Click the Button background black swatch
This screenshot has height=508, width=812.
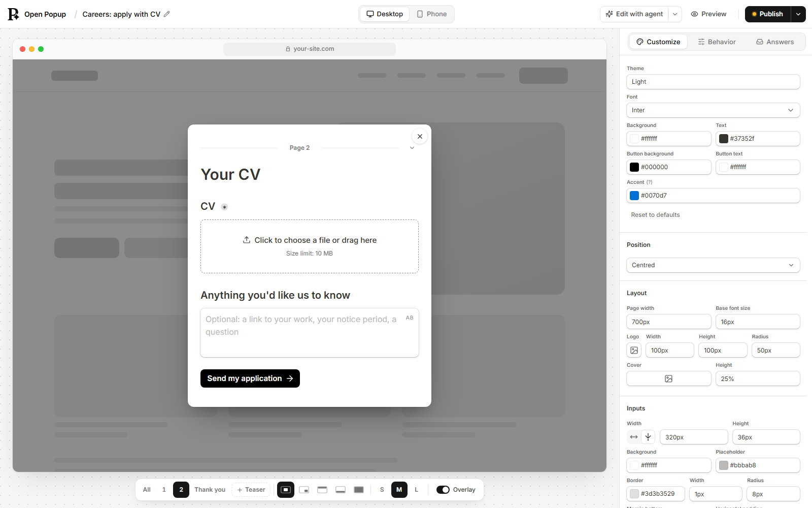click(634, 167)
